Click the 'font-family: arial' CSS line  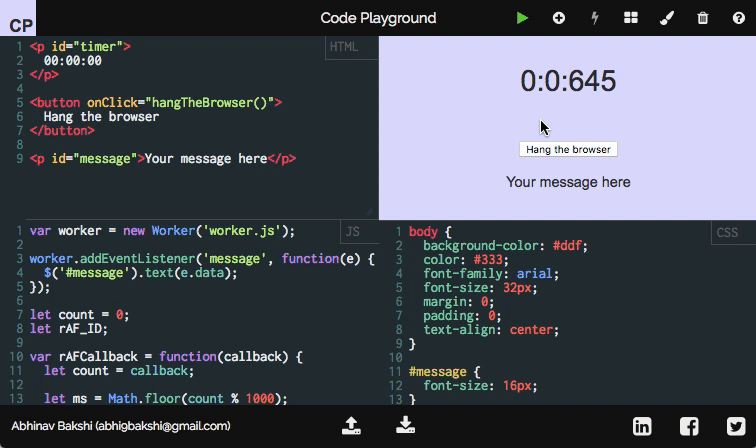pyautogui.click(x=491, y=274)
